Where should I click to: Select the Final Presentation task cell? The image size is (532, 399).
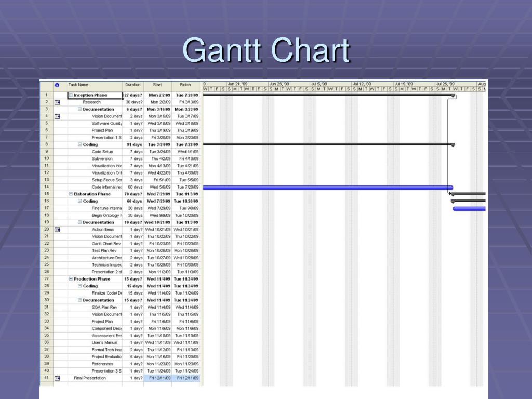[95, 378]
